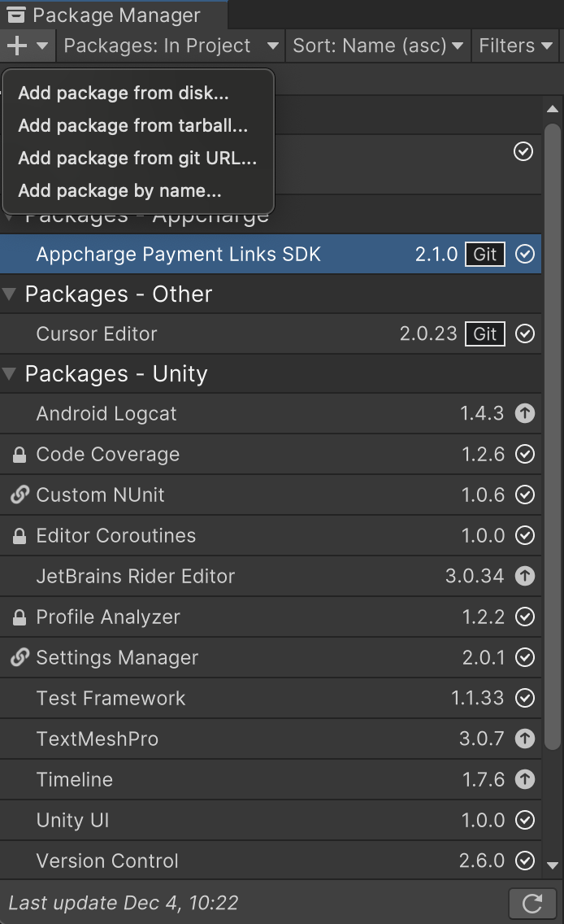Click the package list vertical scrollbar thumb
The width and height of the screenshot is (564, 924).
(553, 436)
